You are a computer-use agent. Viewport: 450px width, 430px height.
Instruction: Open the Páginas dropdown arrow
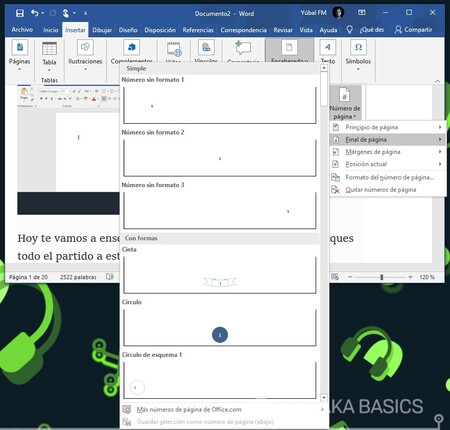20,69
